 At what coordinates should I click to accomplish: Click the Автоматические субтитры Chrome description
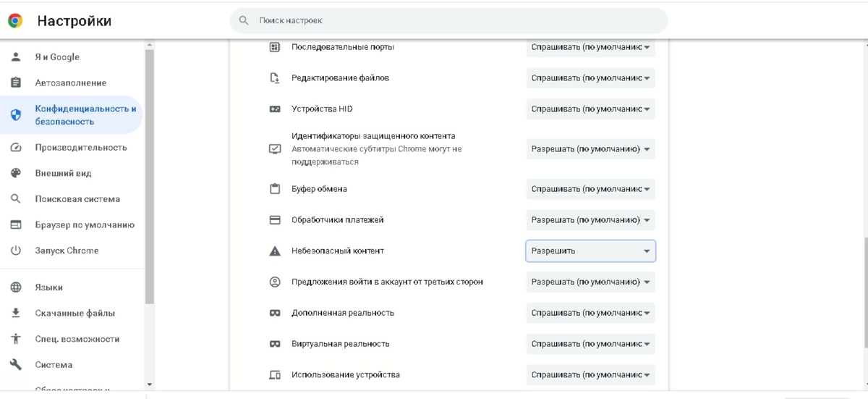(x=376, y=156)
